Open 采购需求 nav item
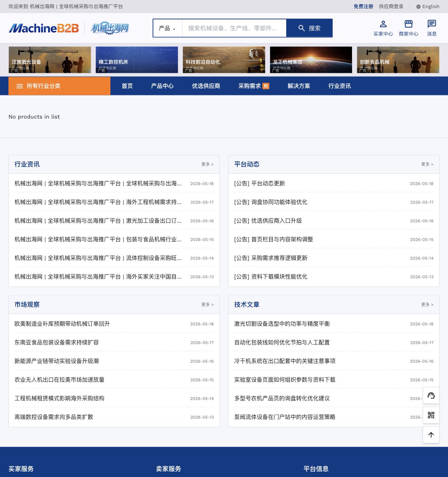 coord(250,86)
